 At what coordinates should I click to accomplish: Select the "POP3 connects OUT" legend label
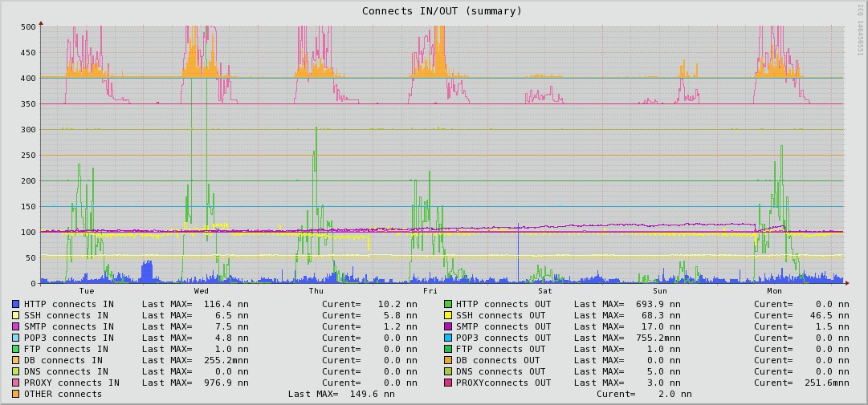(x=503, y=338)
